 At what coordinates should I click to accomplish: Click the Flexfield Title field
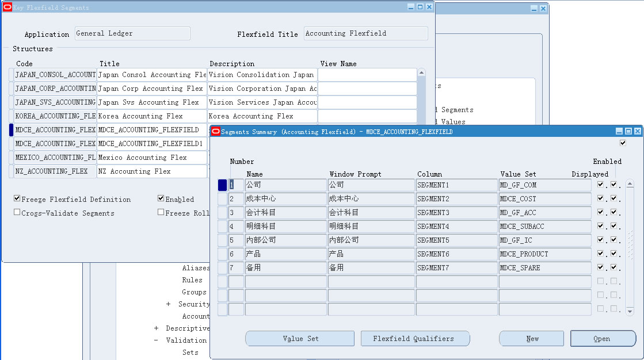point(366,33)
